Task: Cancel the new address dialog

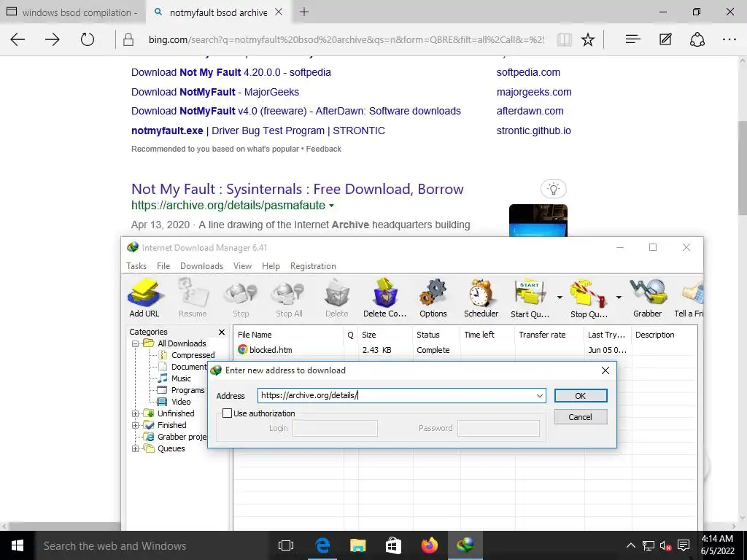Action: tap(580, 416)
